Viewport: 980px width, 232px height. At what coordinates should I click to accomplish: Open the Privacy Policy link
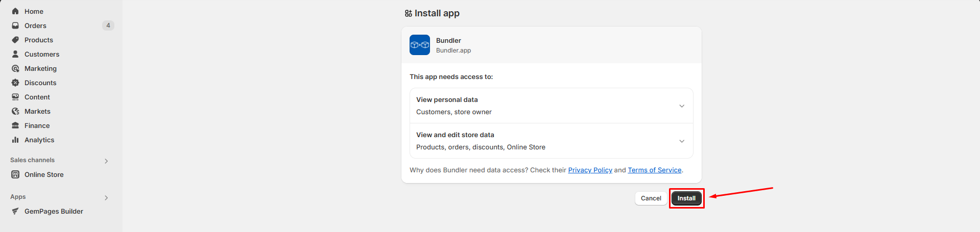(590, 170)
